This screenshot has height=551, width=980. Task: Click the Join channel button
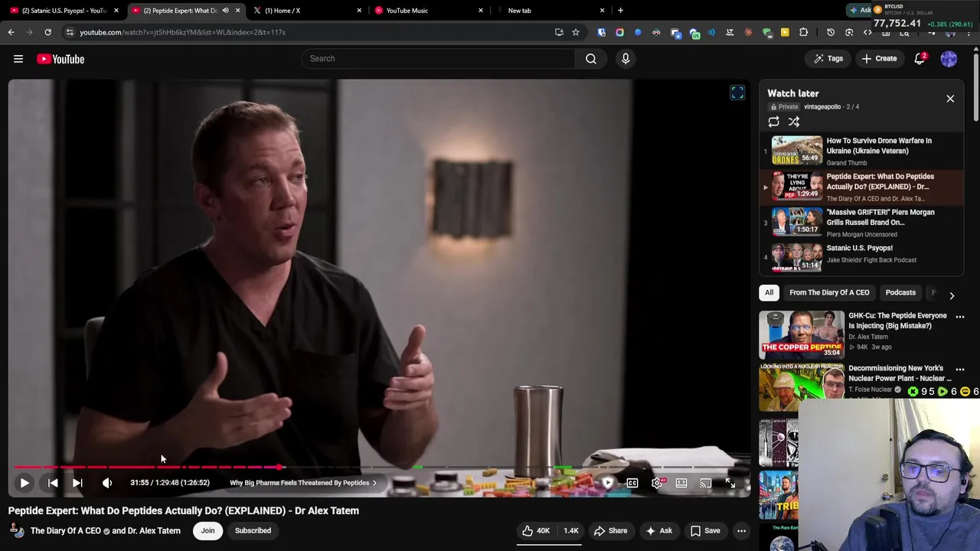pyautogui.click(x=207, y=530)
